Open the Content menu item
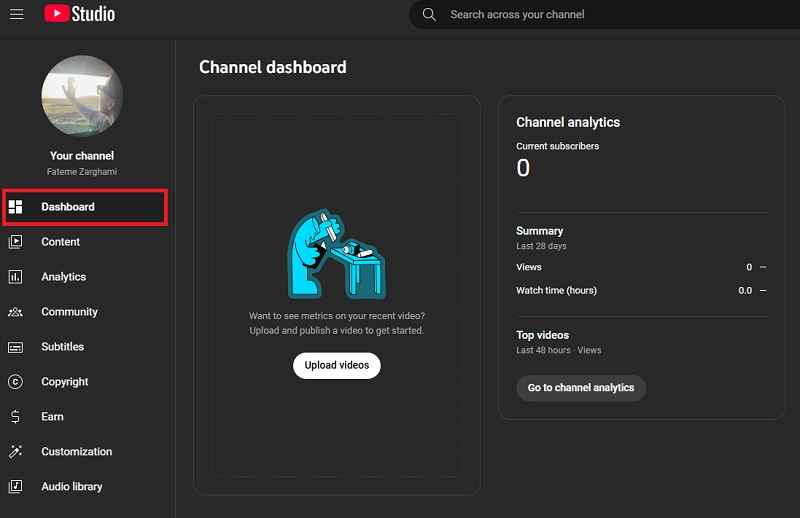Screen dimensions: 800x518 pos(61,242)
